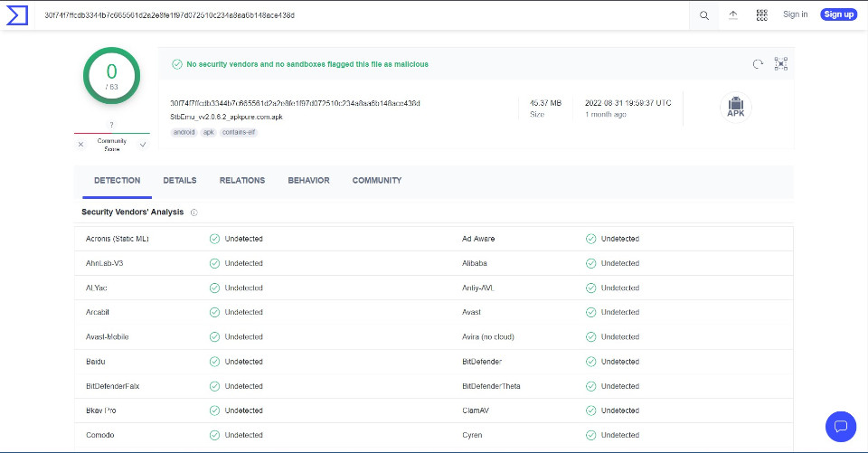Screen dimensions: 868x453
Task: Click the Baidu vendor name
Action: click(95, 362)
